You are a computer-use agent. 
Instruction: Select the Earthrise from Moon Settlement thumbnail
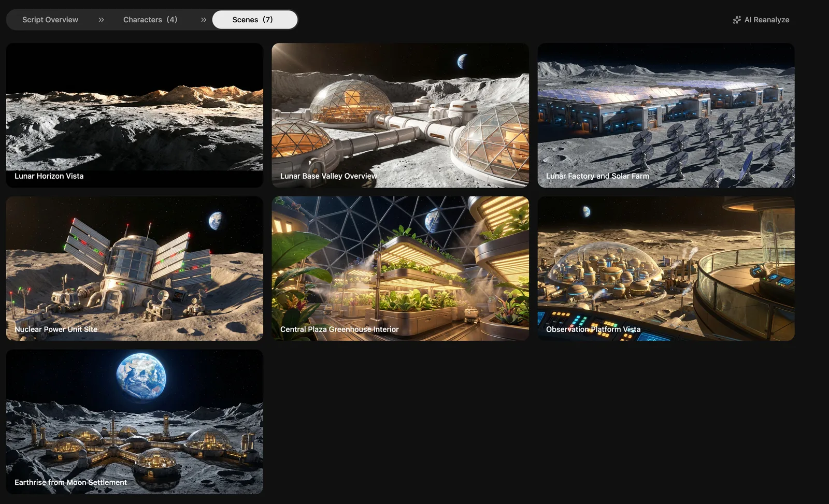tap(134, 414)
